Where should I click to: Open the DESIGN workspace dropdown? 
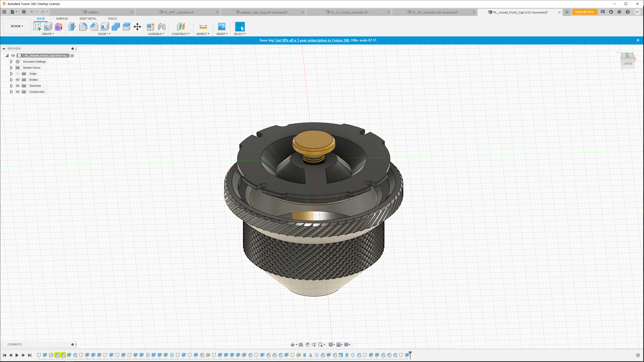(x=17, y=26)
